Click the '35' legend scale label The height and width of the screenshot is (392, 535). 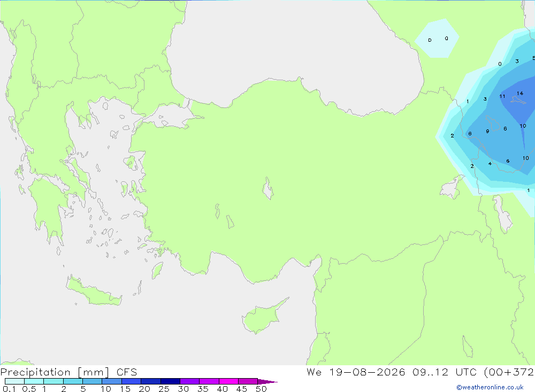[x=203, y=389]
